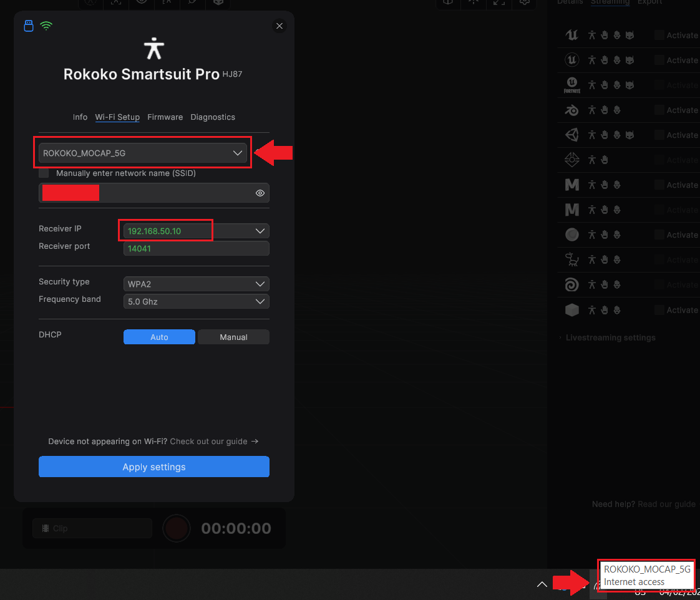Click the HJ87 device ID label
The height and width of the screenshot is (600, 700).
point(232,74)
